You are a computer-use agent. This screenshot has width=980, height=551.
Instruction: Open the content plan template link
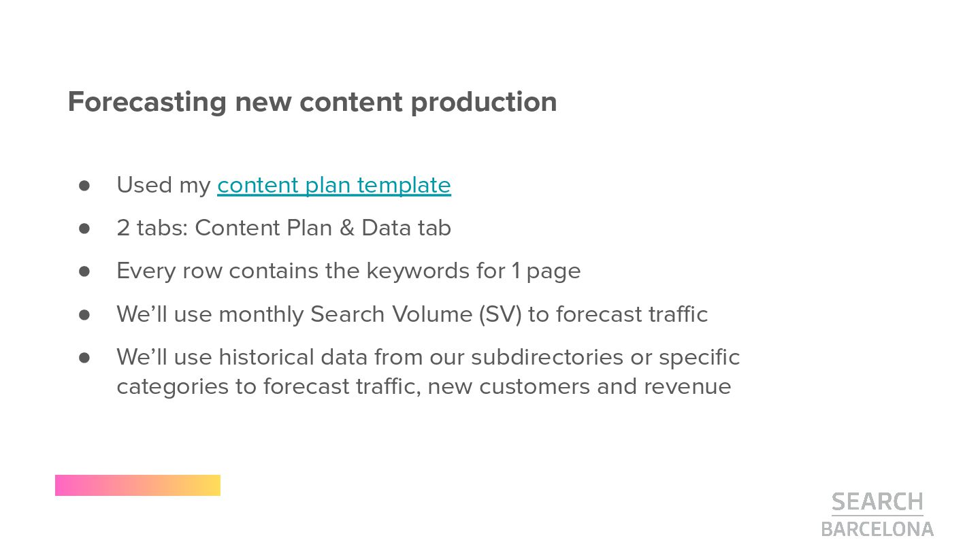point(333,185)
